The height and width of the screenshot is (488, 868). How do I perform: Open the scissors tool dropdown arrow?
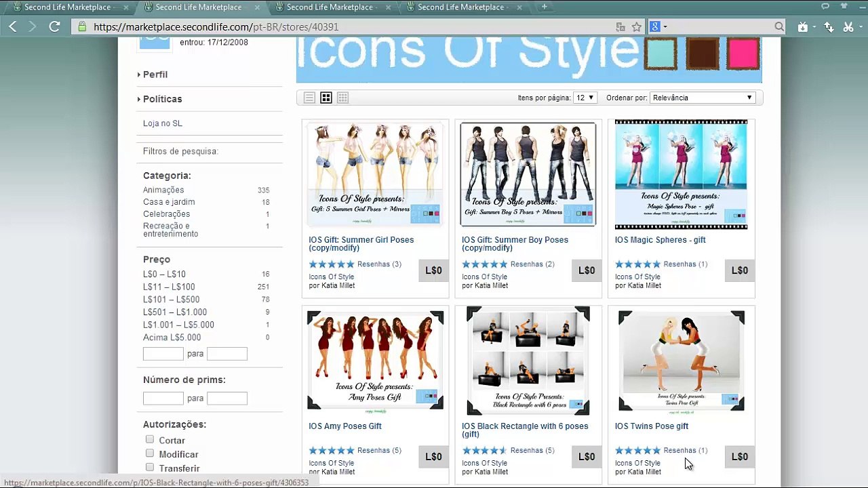(x=859, y=27)
